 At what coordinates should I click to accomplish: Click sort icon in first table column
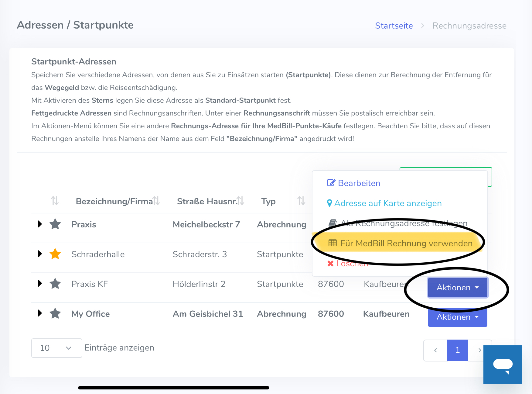click(55, 201)
